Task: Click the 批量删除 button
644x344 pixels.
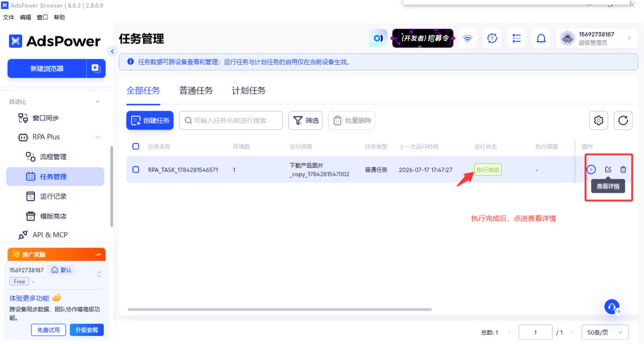Action: point(352,120)
